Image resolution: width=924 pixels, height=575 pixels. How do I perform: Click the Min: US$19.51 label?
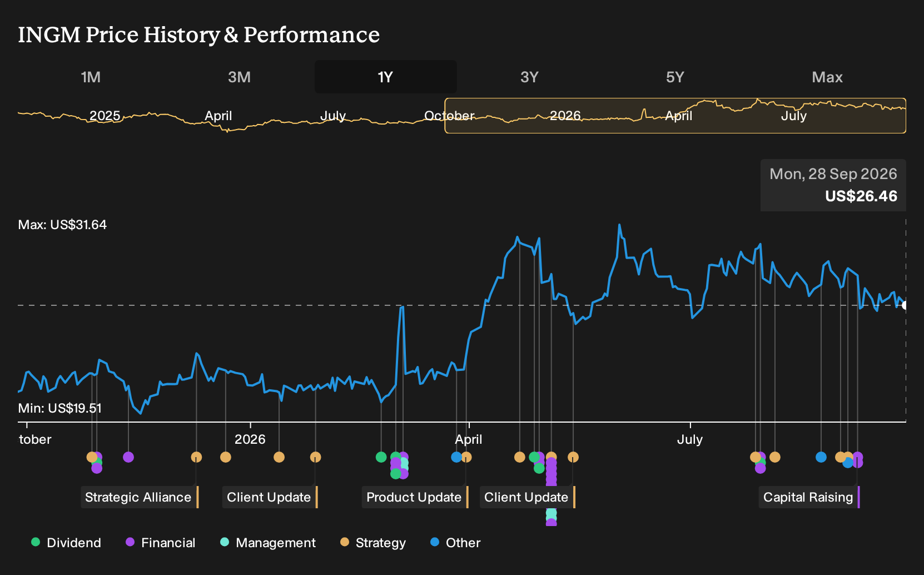[x=60, y=408]
